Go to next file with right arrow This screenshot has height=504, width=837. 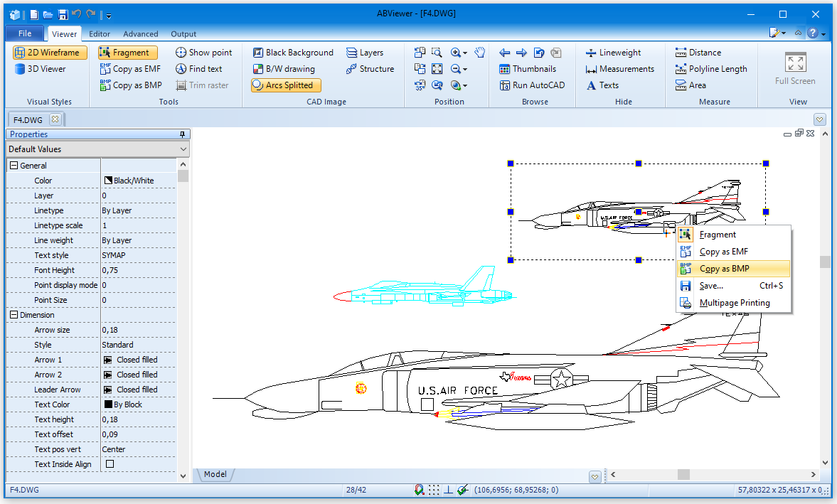click(521, 53)
